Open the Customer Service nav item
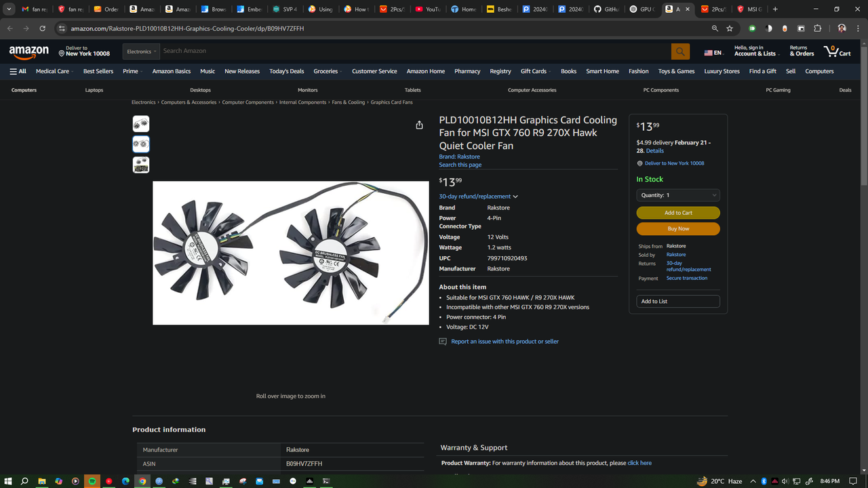The image size is (868, 488). [374, 71]
